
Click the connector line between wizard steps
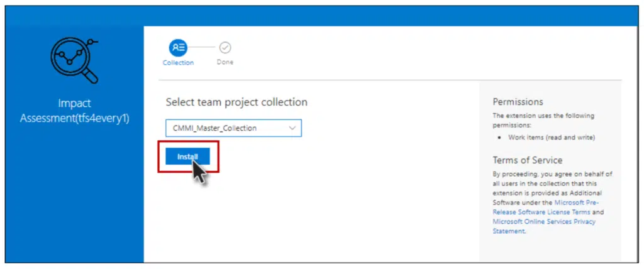[202, 47]
